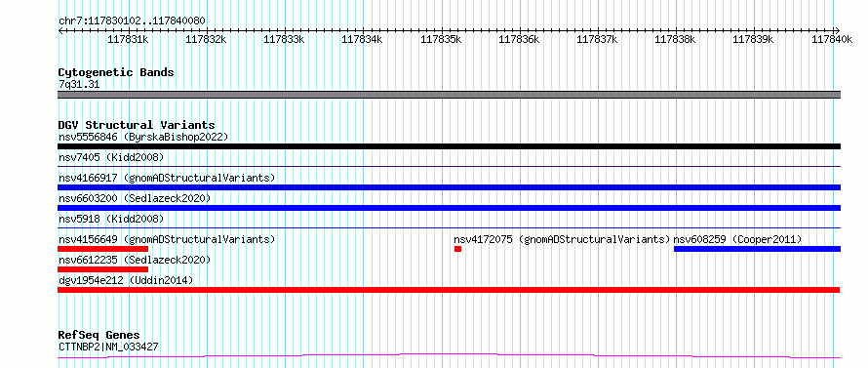The height and width of the screenshot is (368, 868).
Task: Click the nsv7405 (Kidd2008) label
Action: (111, 157)
